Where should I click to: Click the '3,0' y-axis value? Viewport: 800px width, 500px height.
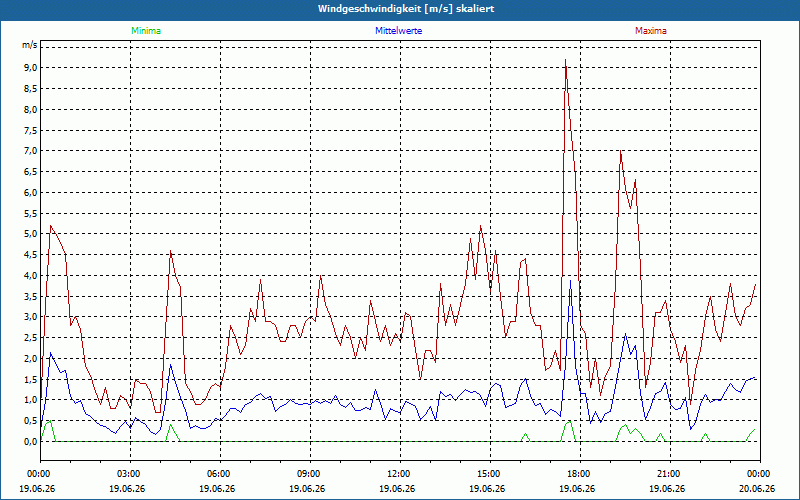coord(31,317)
